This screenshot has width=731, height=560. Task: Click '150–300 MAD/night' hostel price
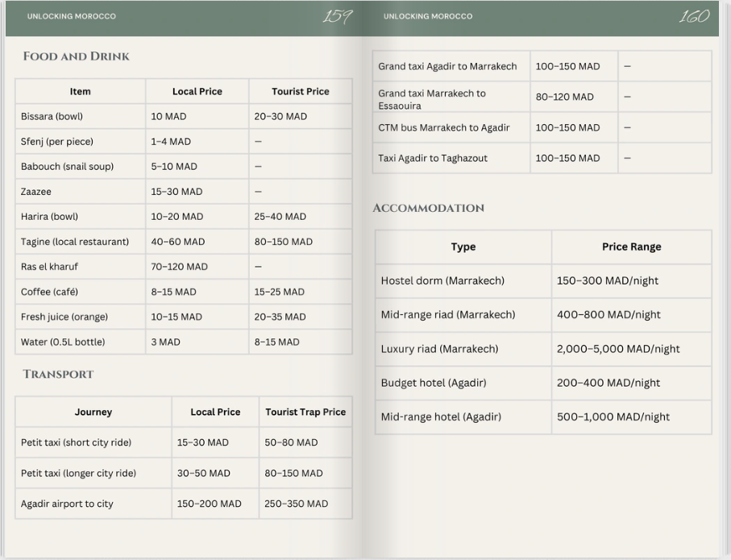point(608,280)
